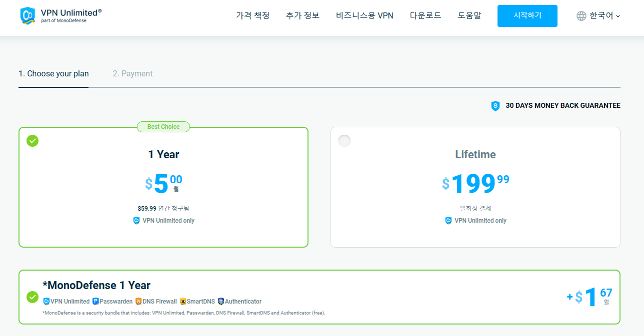644x336 pixels.
Task: Click the 'DNS Firewall' label in bundle
Action: (159, 302)
